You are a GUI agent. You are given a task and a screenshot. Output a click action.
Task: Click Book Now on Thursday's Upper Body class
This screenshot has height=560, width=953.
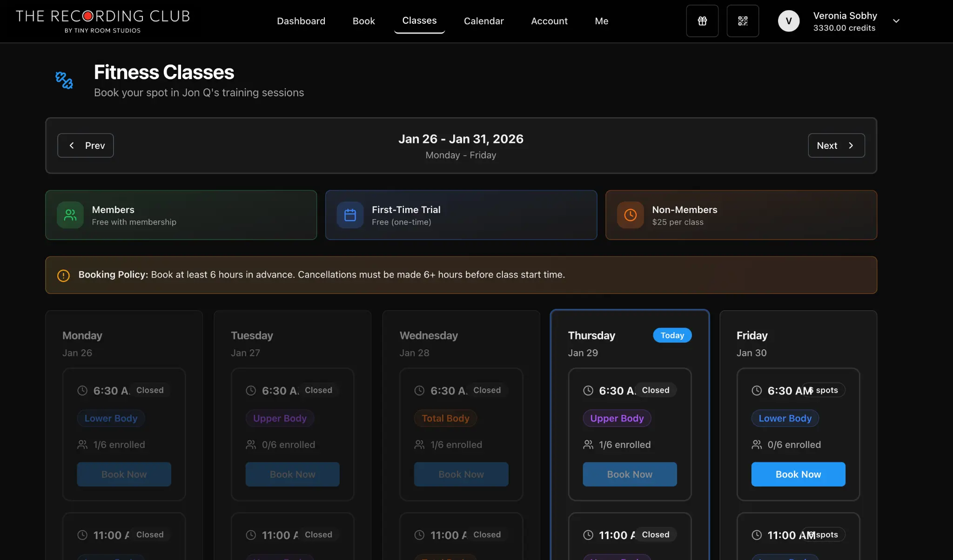point(630,474)
